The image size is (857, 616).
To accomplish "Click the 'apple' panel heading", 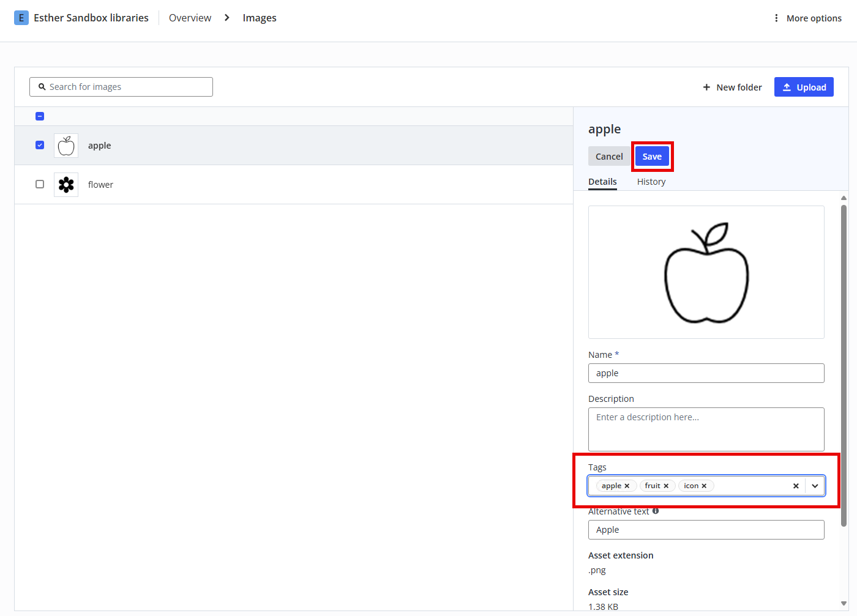I will click(x=604, y=129).
